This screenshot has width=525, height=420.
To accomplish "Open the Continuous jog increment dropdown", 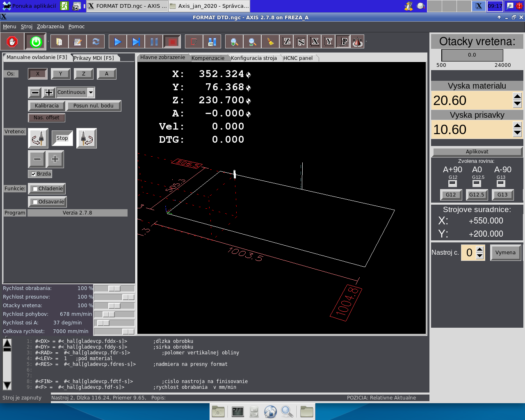I will tap(91, 92).
